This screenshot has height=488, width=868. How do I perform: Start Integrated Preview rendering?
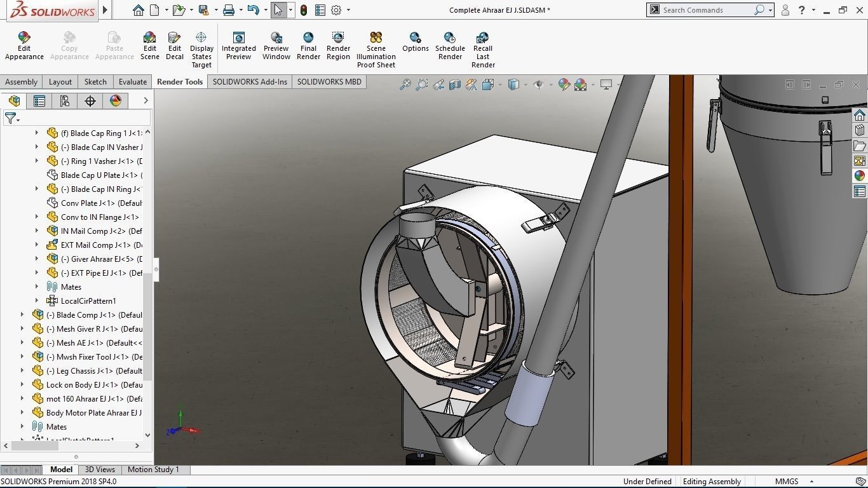click(x=239, y=46)
